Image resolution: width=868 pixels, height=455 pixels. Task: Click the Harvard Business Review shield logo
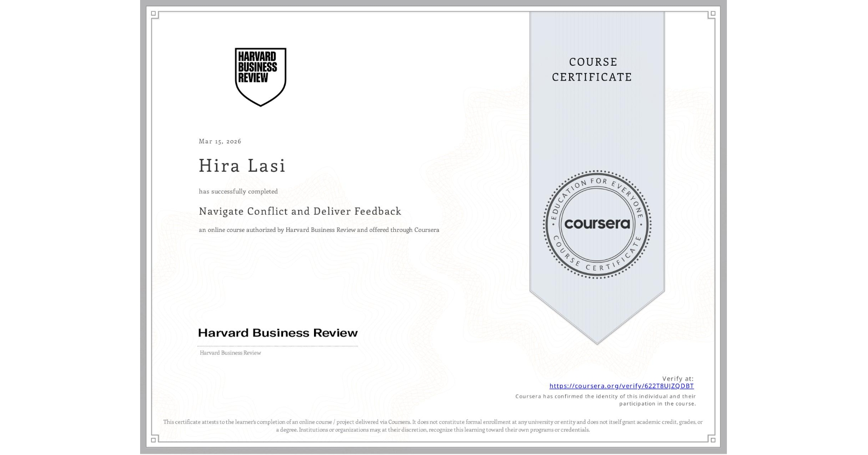pyautogui.click(x=261, y=77)
